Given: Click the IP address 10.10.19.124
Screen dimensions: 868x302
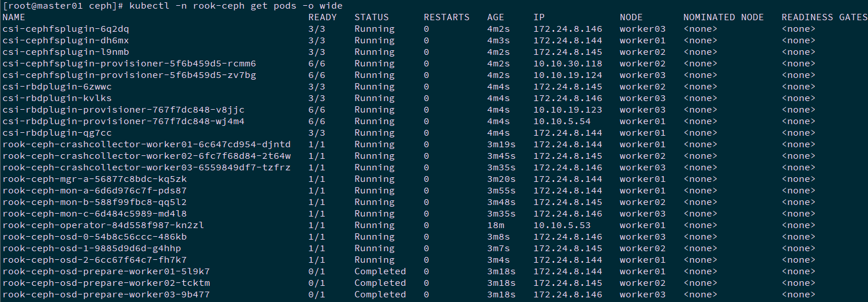Looking at the screenshot, I should (x=567, y=75).
